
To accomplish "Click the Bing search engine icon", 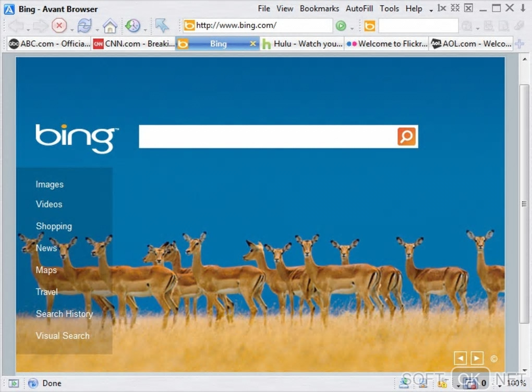I will pyautogui.click(x=369, y=26).
